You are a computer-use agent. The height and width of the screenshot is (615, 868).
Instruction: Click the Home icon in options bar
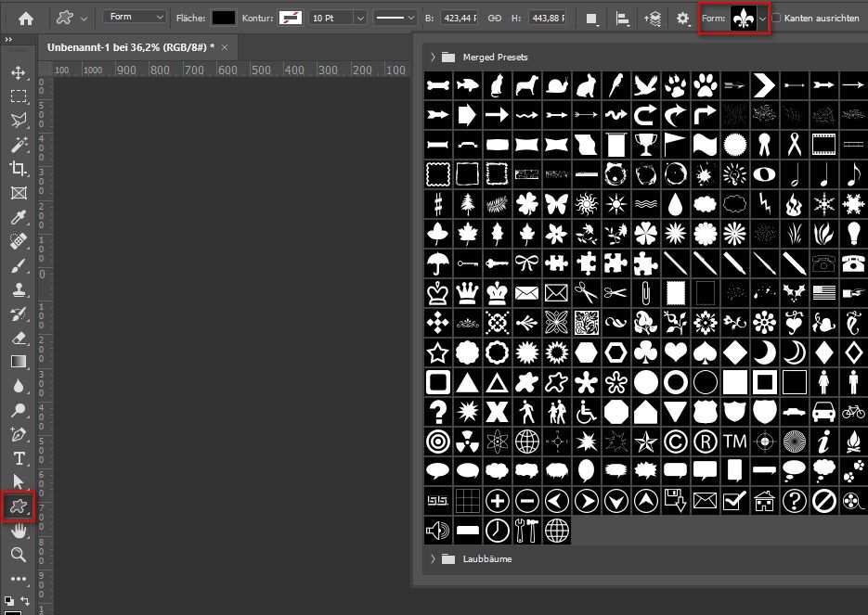click(x=25, y=19)
